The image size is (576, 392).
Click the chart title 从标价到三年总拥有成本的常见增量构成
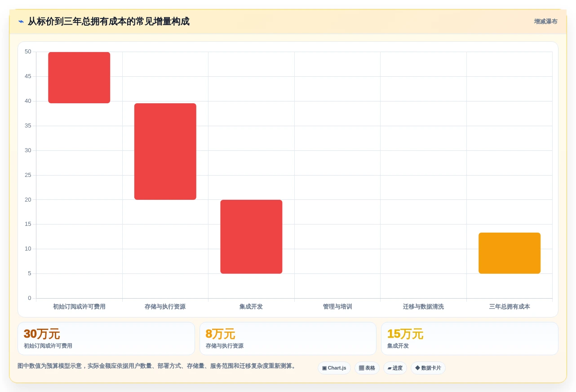(109, 22)
